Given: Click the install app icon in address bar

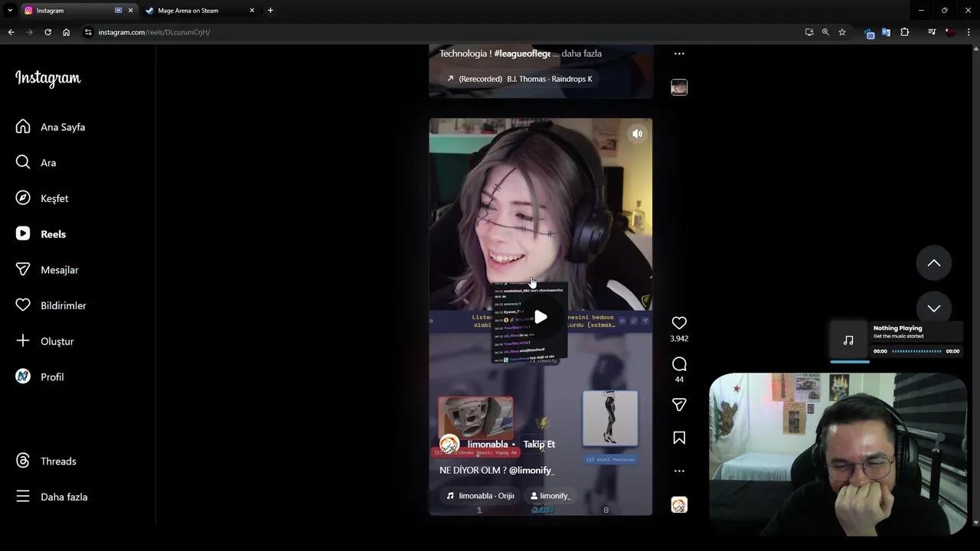Looking at the screenshot, I should coord(809,32).
